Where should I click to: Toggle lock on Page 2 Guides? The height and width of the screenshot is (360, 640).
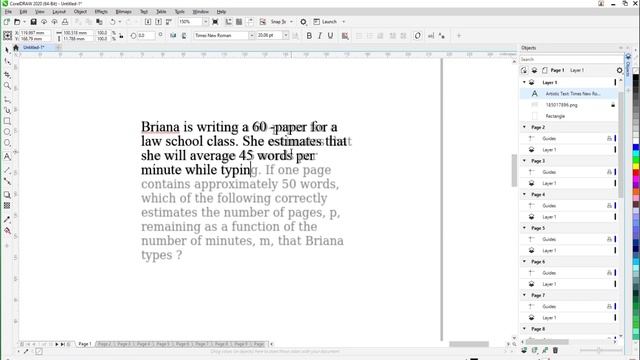[609, 139]
